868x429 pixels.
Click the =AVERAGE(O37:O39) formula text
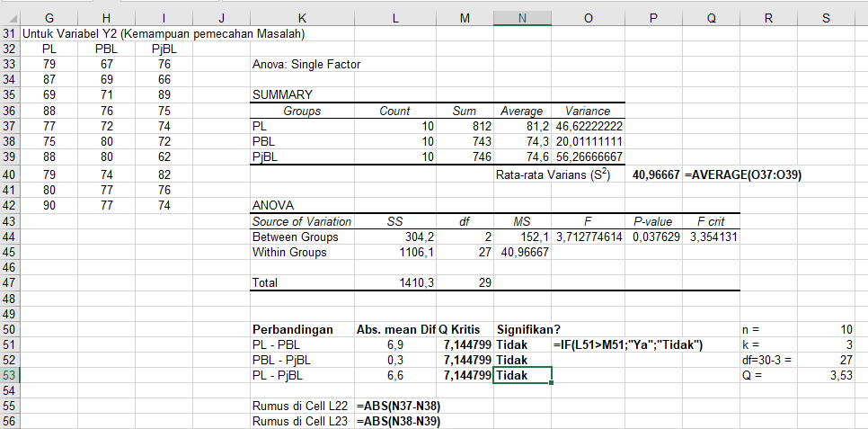coord(743,174)
